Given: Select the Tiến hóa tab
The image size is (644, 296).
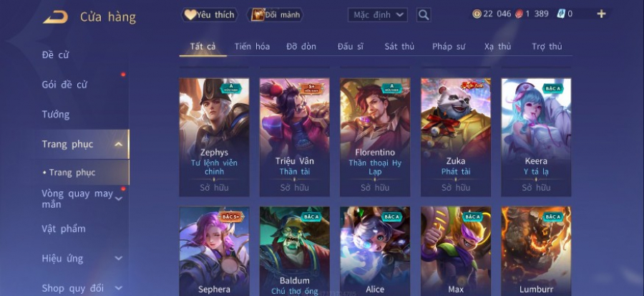Looking at the screenshot, I should (x=252, y=47).
